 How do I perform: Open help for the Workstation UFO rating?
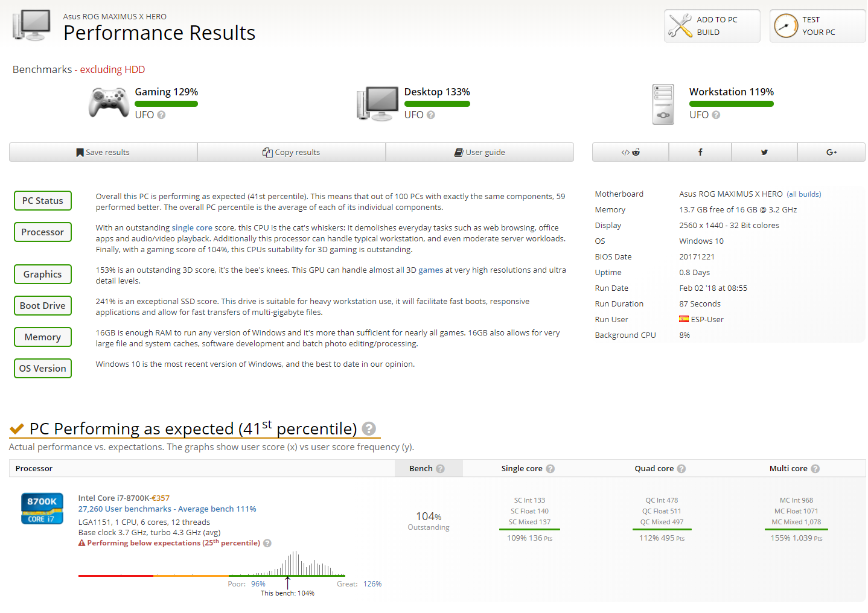(x=716, y=115)
